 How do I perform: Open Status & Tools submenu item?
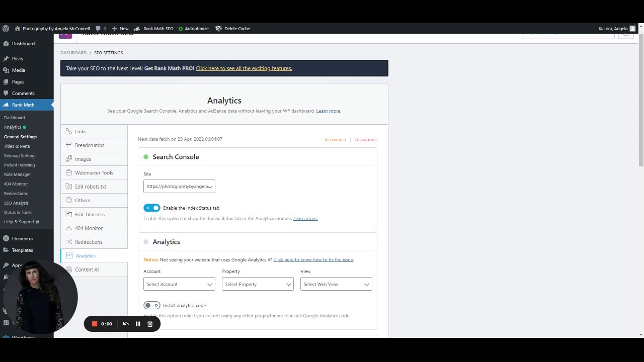click(x=18, y=212)
